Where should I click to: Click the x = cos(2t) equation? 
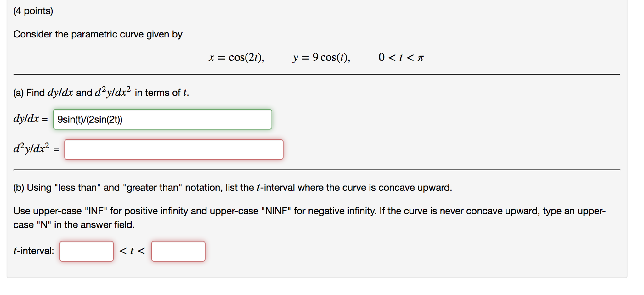coord(236,57)
